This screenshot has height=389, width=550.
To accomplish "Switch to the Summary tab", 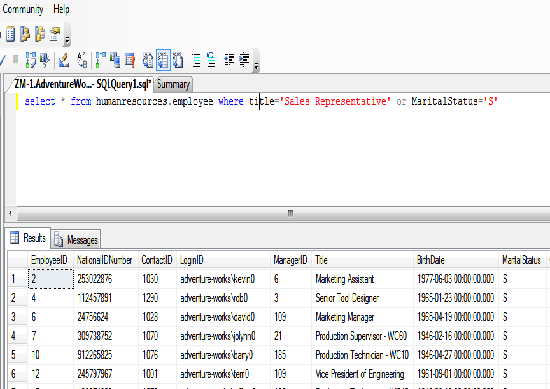I will (173, 85).
